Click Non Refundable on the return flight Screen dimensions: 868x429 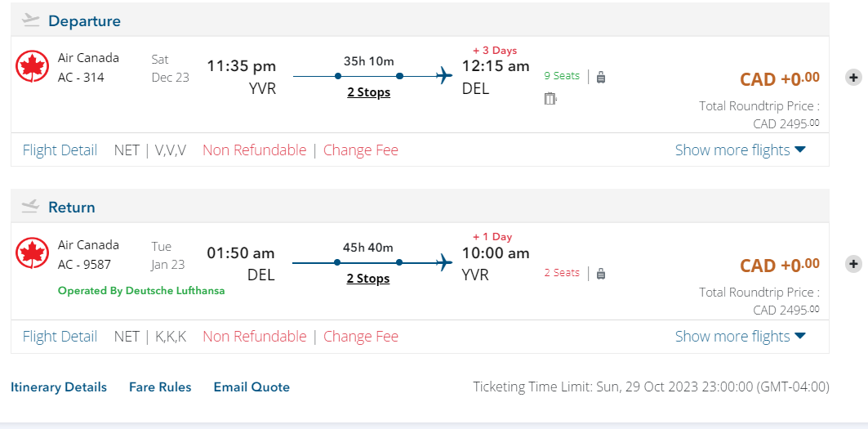tap(254, 336)
